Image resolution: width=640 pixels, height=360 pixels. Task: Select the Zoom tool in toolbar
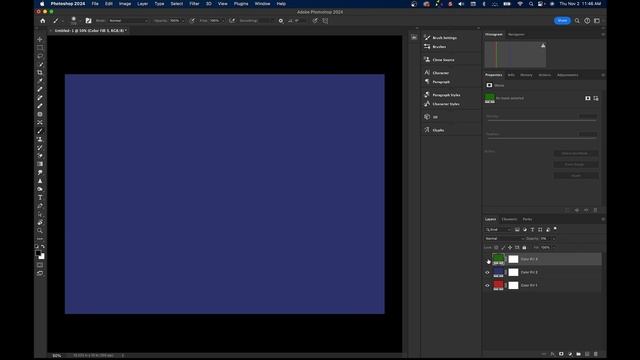tap(40, 231)
